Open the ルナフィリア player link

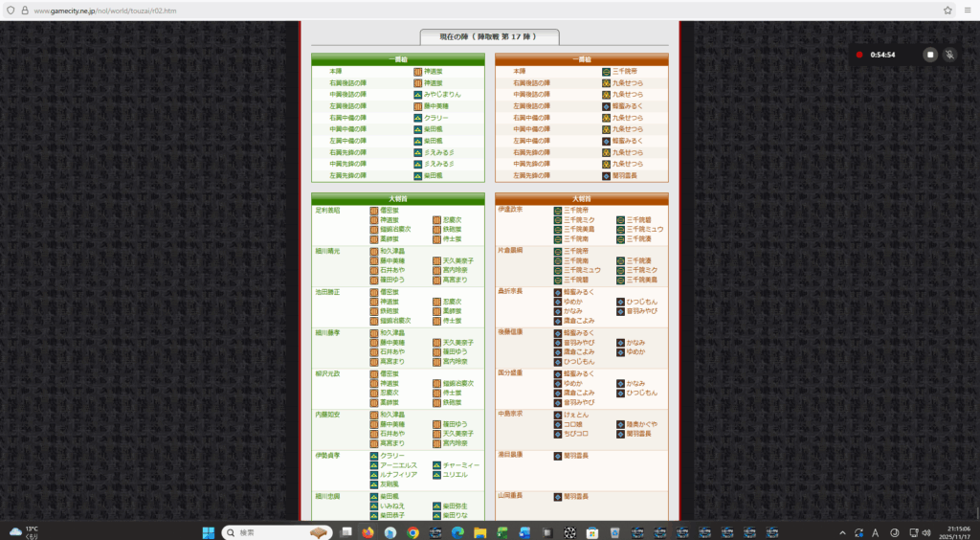click(398, 474)
